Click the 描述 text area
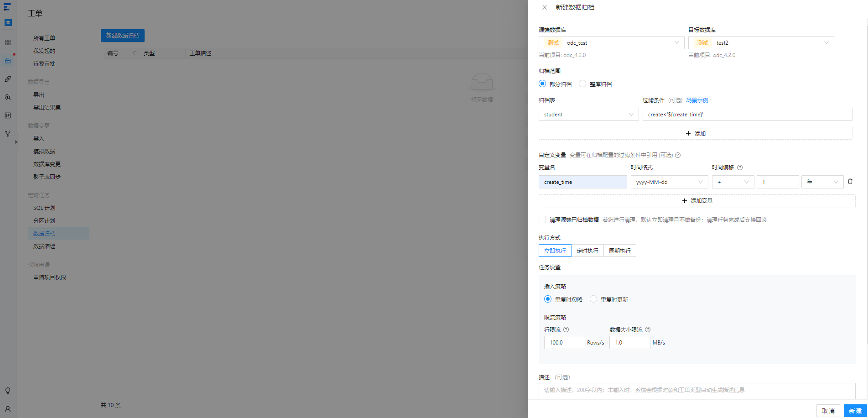The width and height of the screenshot is (868, 418). click(x=697, y=391)
